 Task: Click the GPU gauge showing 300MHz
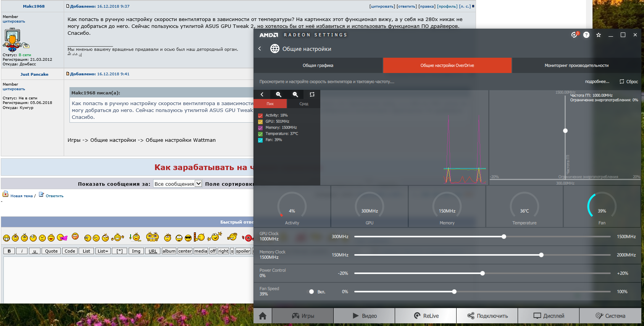point(370,207)
